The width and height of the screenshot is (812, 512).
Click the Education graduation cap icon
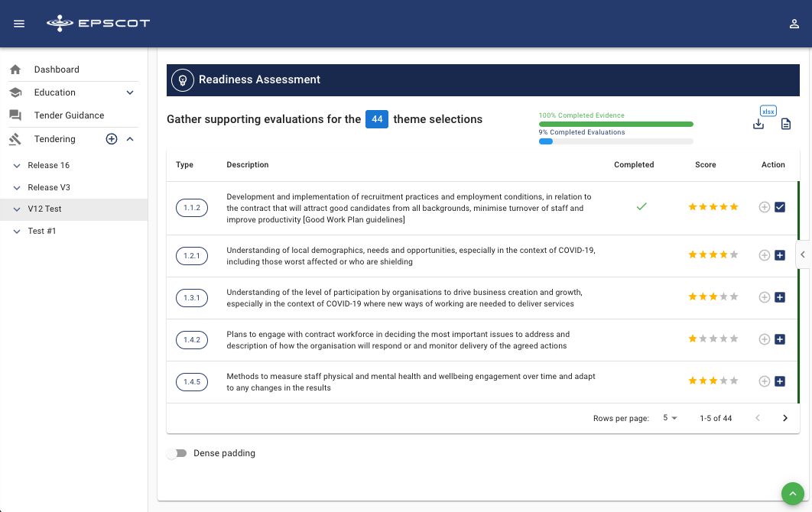click(15, 92)
